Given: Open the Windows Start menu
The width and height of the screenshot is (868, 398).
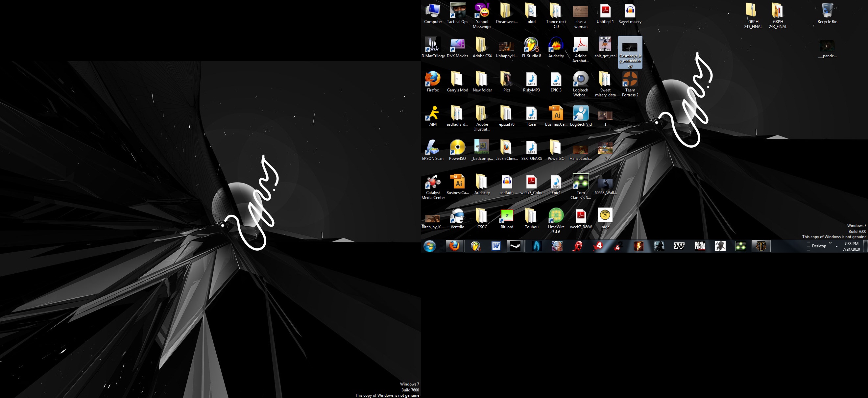Looking at the screenshot, I should (430, 246).
